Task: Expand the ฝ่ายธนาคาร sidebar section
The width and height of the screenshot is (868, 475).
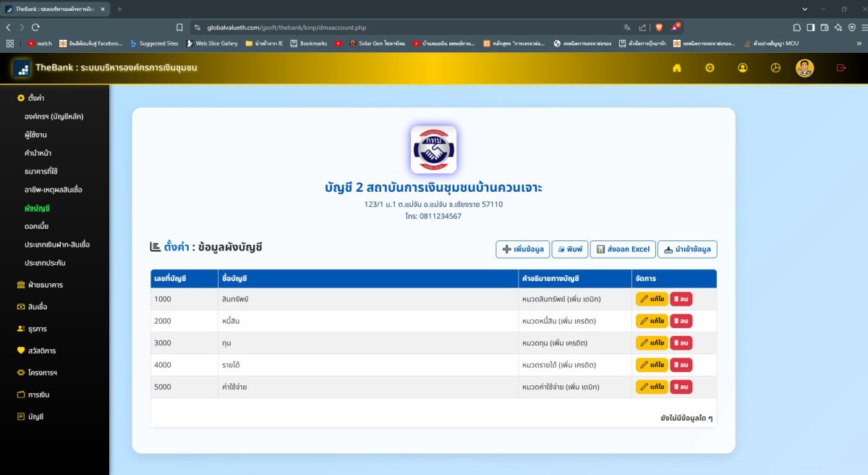Action: [40, 285]
